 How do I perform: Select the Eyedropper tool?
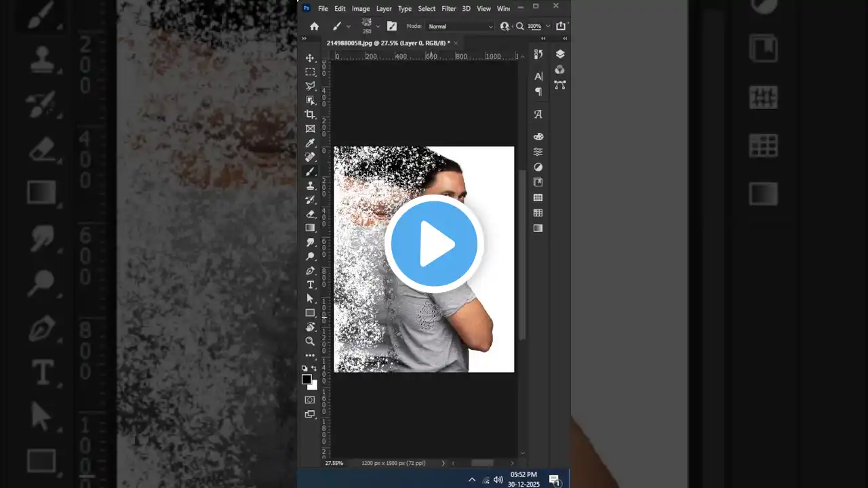point(310,143)
